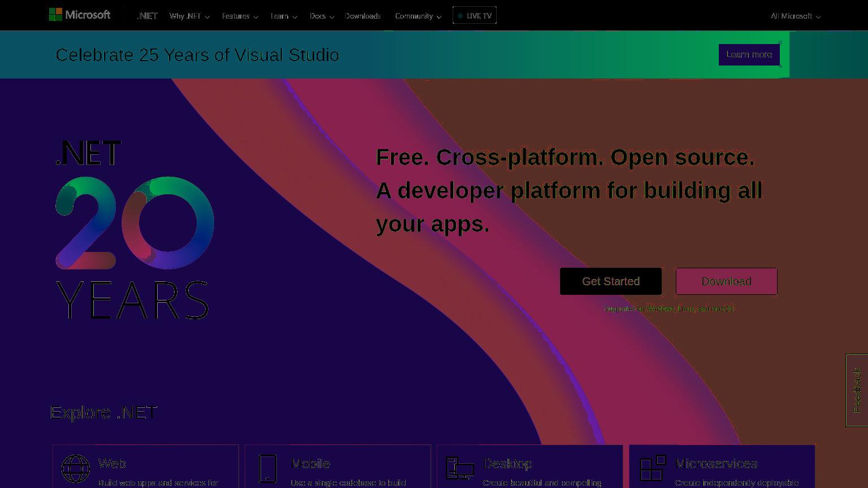Open the Feedback side tab
This screenshot has width=868, height=488.
tap(857, 390)
